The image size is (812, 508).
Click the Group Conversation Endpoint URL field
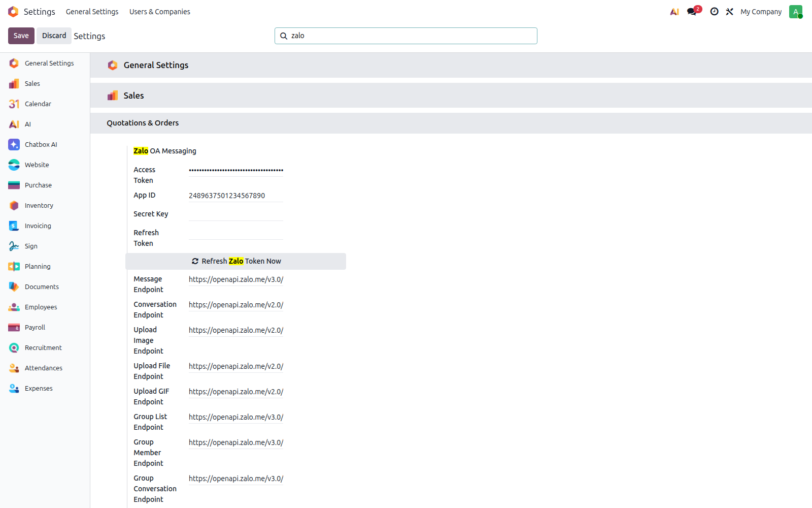tap(236, 479)
